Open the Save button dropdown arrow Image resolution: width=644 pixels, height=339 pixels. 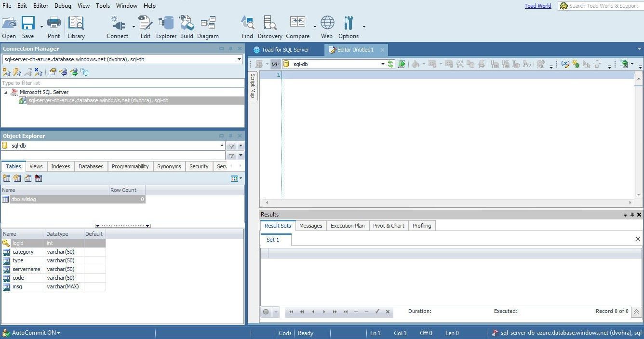point(41,26)
